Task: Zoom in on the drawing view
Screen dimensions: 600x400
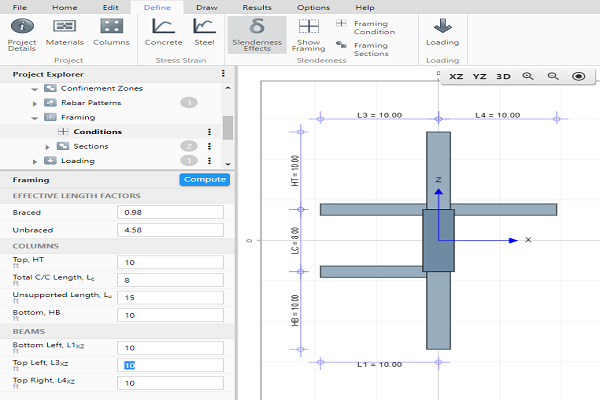Action: pos(528,76)
